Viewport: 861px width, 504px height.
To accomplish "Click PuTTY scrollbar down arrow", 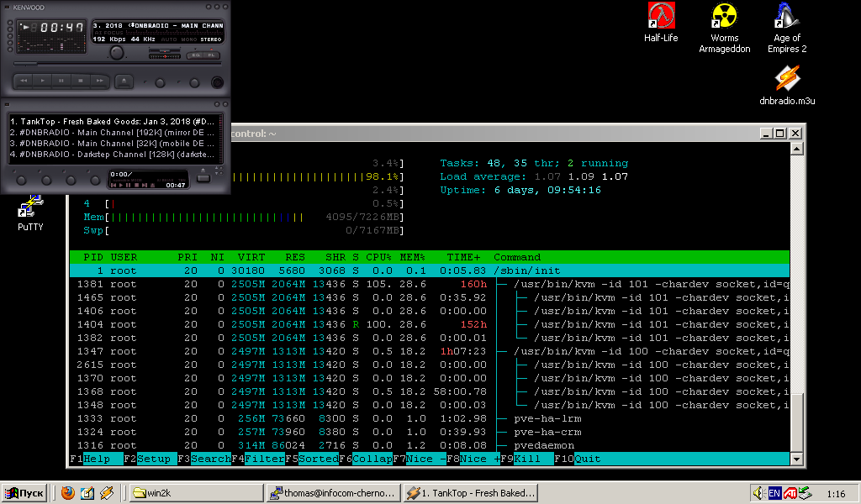I will point(797,459).
